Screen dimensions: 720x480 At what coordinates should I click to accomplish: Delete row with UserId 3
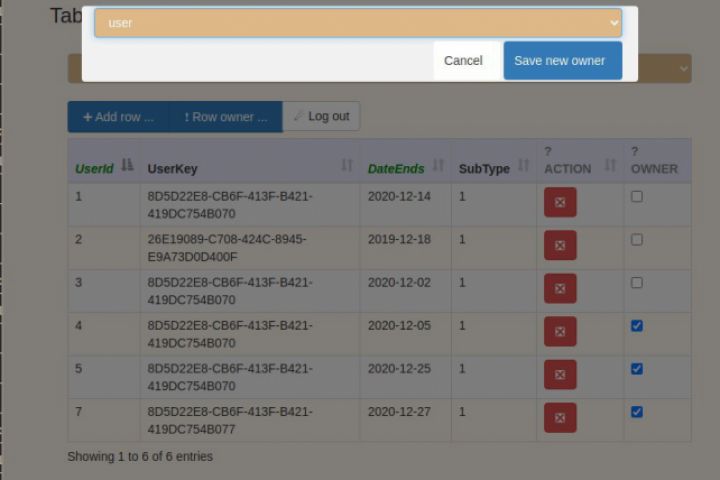tap(560, 288)
